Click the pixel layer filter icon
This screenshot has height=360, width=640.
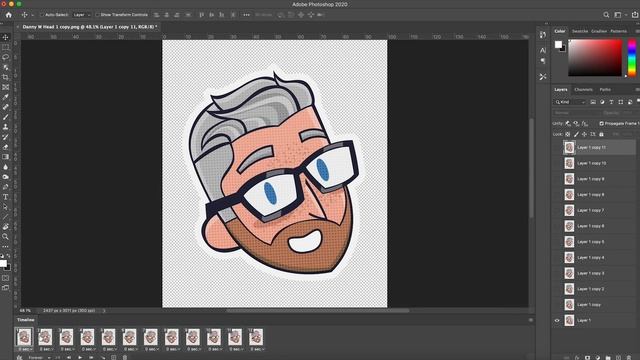pyautogui.click(x=593, y=102)
